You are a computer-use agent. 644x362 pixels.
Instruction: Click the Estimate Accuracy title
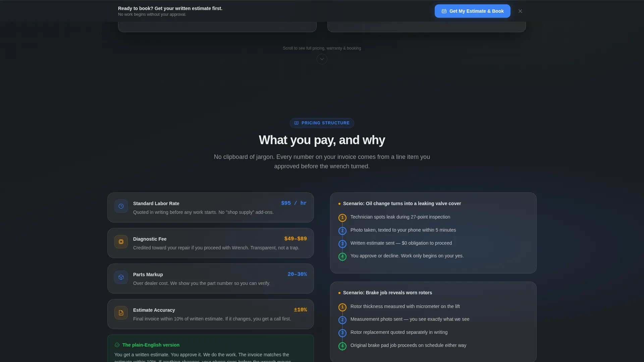click(154, 310)
